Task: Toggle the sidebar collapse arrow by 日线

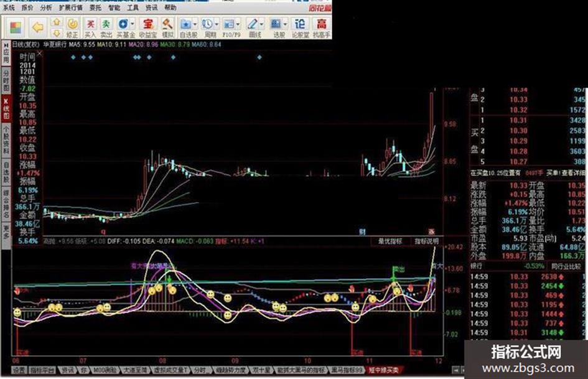Action: (x=6, y=45)
